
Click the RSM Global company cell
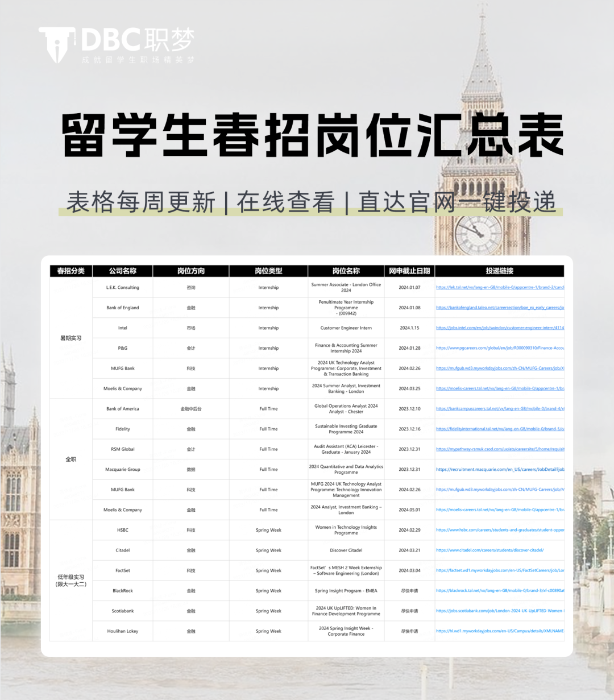(123, 449)
